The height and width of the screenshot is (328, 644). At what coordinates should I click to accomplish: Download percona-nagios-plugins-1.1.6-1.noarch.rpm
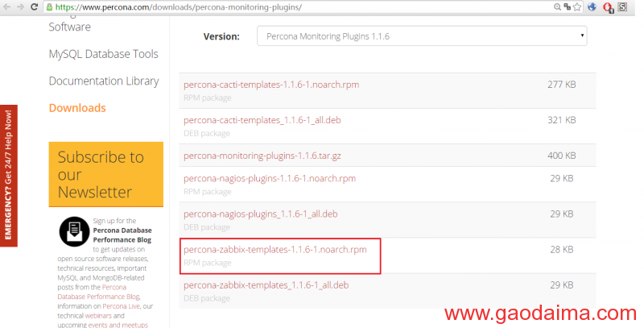(x=270, y=178)
